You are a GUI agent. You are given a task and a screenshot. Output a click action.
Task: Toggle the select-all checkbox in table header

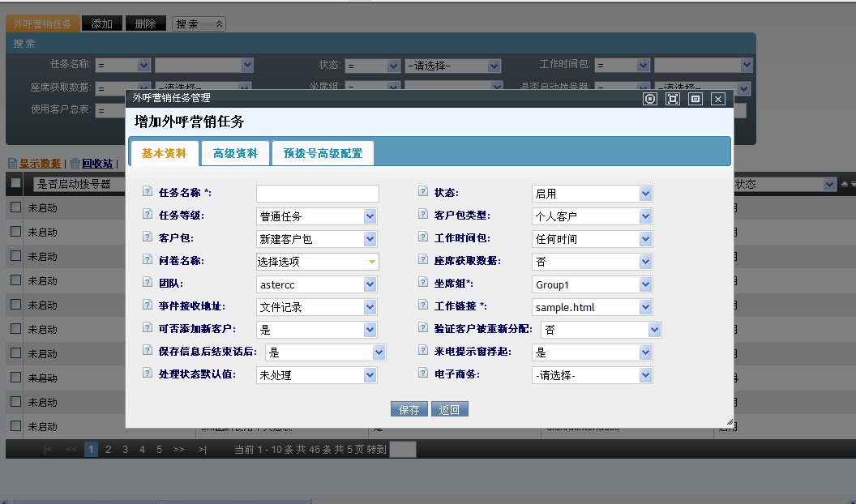point(15,183)
